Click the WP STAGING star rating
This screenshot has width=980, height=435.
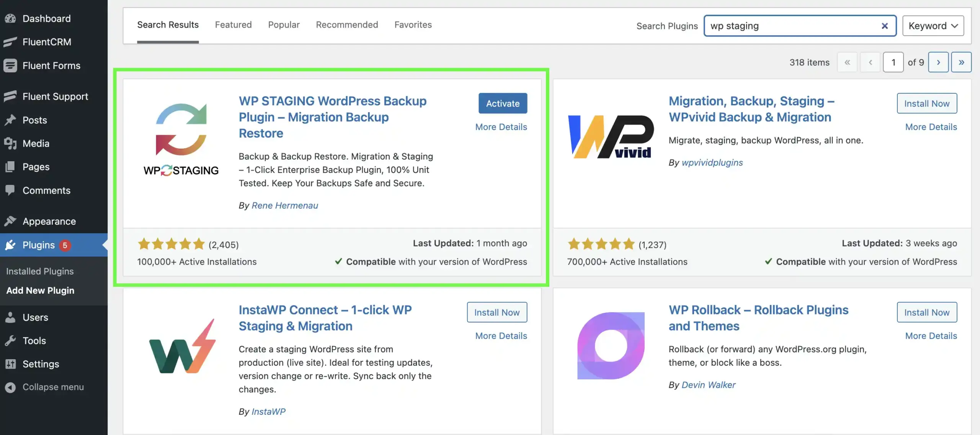click(171, 244)
